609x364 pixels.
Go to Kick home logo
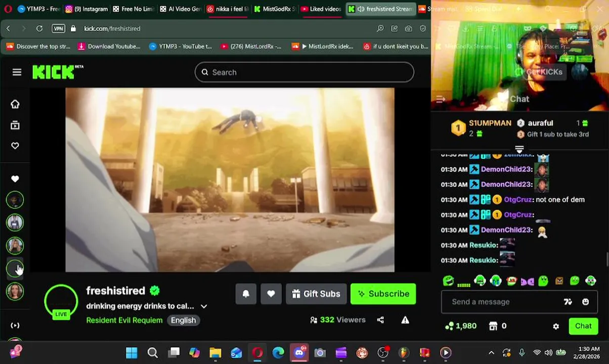tap(58, 72)
